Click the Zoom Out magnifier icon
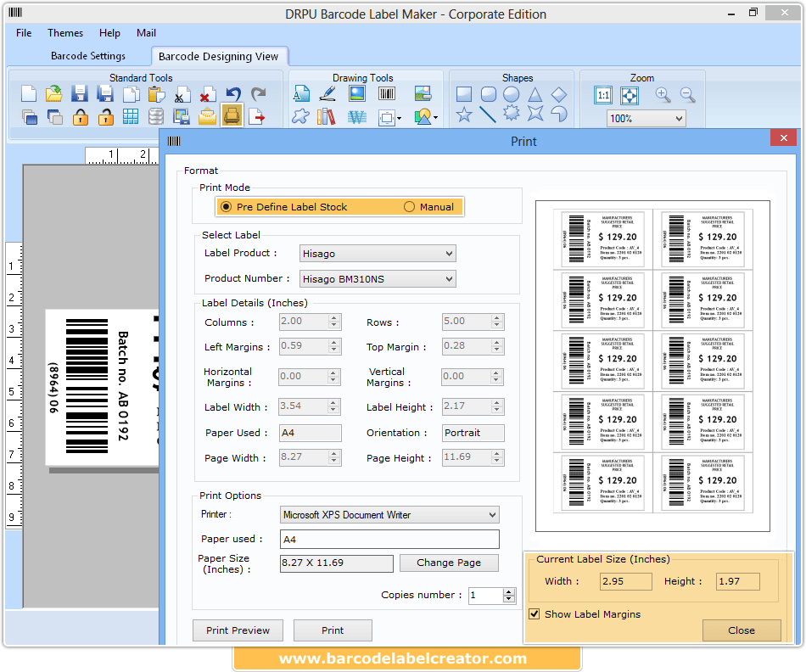The image size is (806, 672). click(x=688, y=94)
